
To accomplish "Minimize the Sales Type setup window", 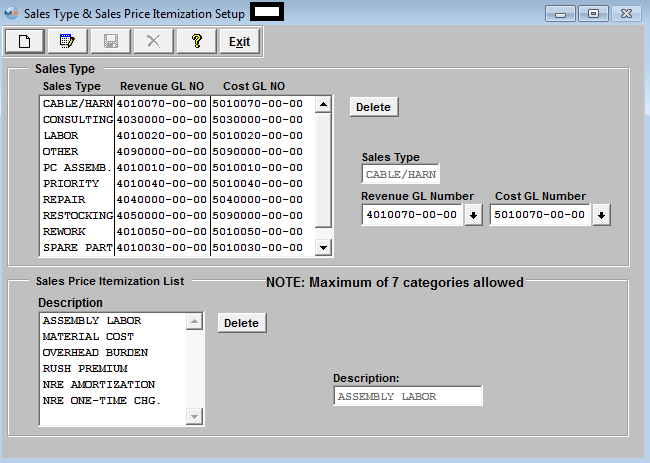I will pos(560,14).
